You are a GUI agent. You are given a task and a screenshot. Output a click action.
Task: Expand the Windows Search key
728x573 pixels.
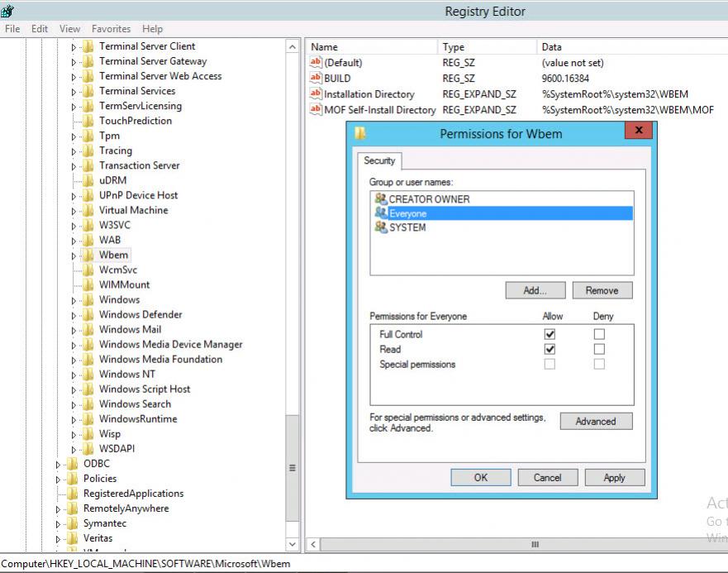(74, 405)
